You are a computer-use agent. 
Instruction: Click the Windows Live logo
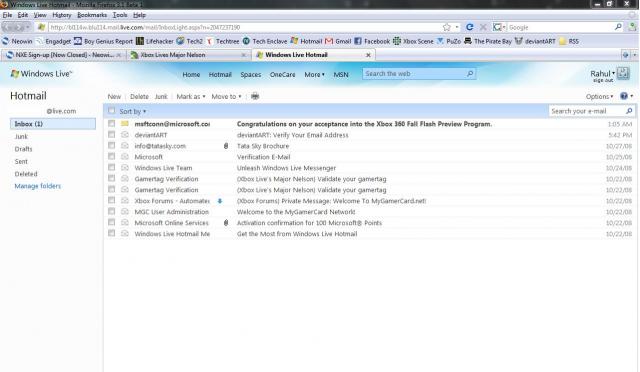(x=41, y=74)
